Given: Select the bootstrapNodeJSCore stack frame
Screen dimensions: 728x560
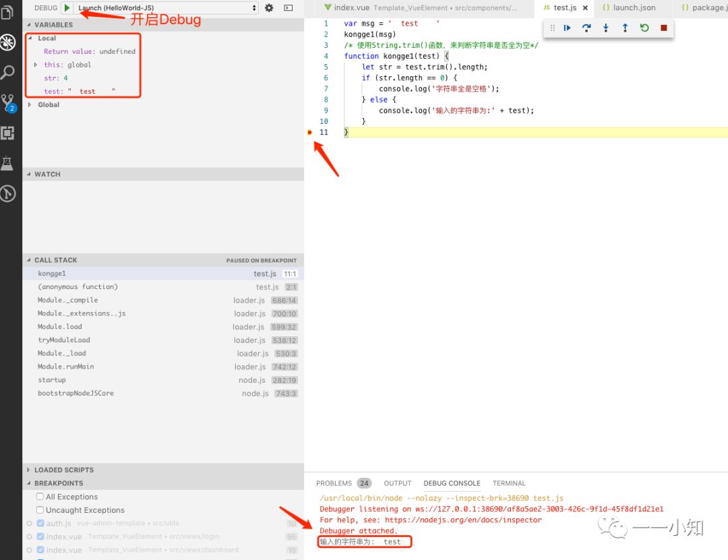Looking at the screenshot, I should pyautogui.click(x=163, y=394).
